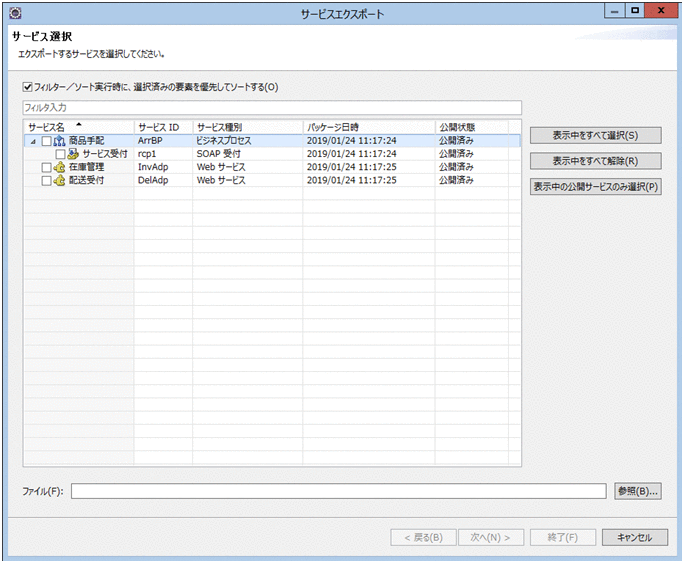Click the ArrBP service ID cell
The height and width of the screenshot is (565, 685).
[x=150, y=141]
